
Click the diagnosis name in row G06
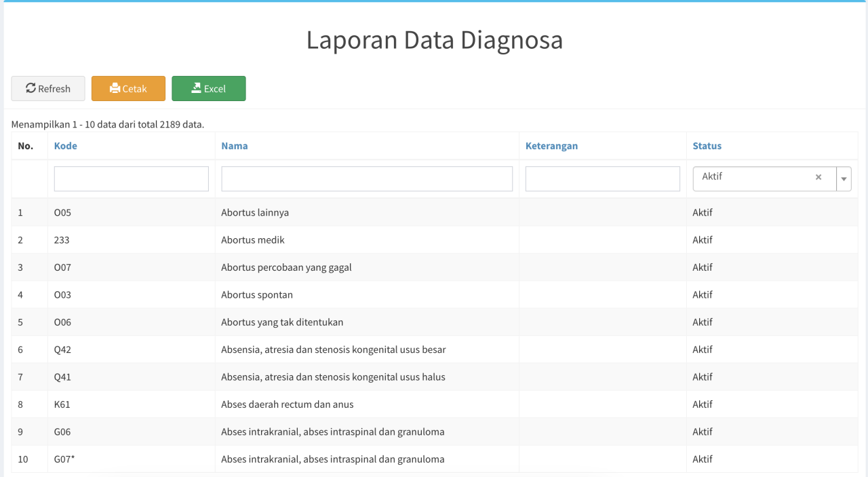click(333, 432)
